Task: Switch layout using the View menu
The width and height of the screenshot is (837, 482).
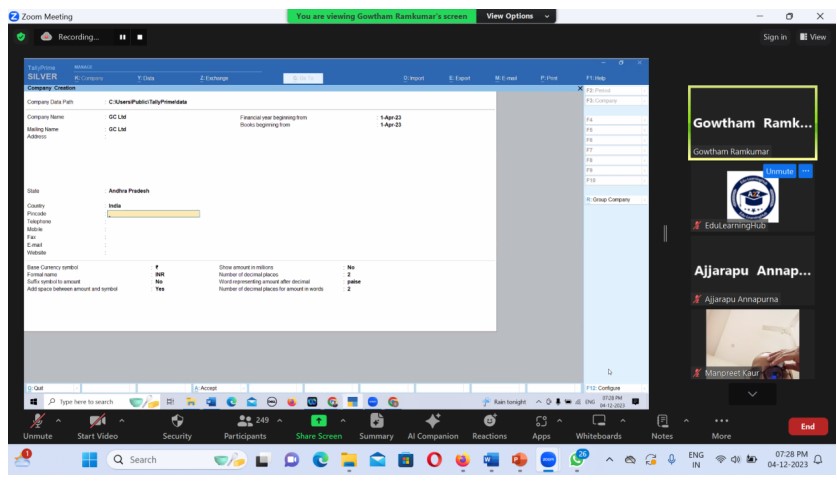Action: [x=812, y=37]
